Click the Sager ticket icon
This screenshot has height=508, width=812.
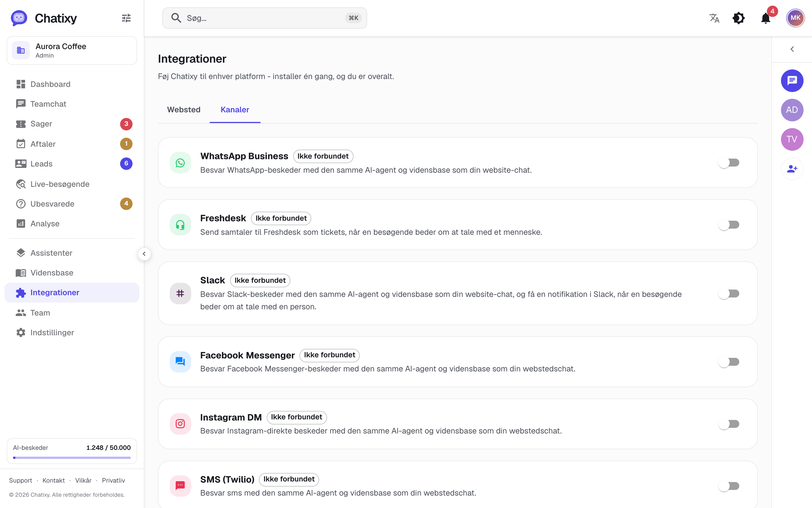click(21, 124)
